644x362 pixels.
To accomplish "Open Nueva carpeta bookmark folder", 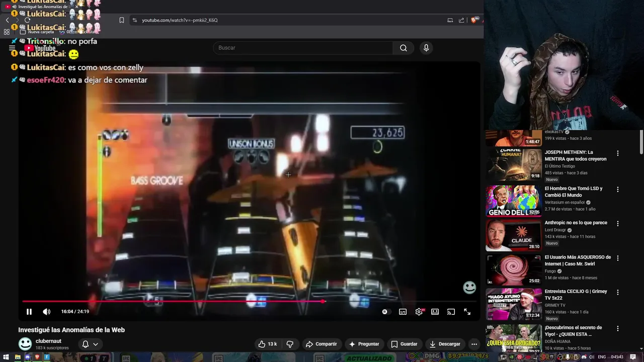I will (x=37, y=32).
